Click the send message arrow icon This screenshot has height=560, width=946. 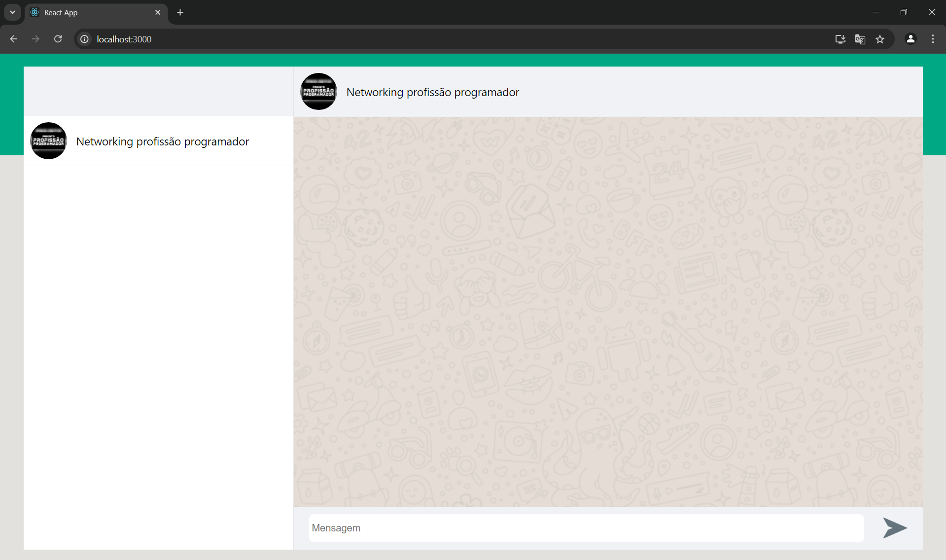[x=894, y=528]
